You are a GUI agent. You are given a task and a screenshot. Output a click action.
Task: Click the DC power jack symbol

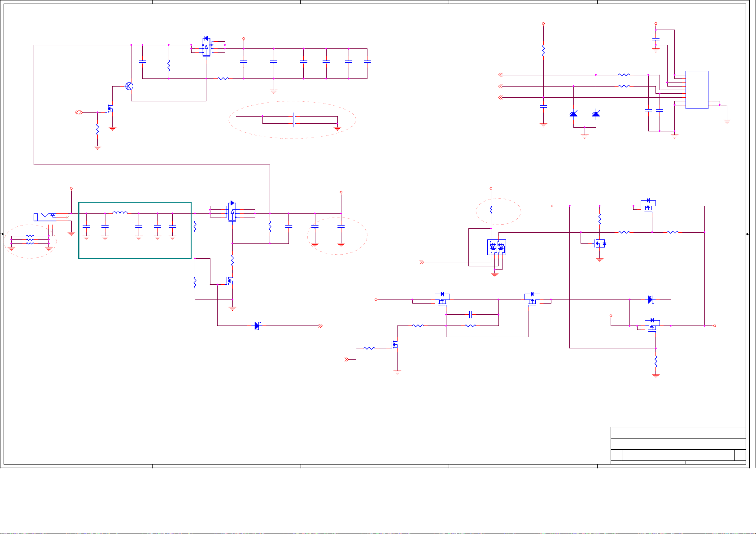point(46,217)
